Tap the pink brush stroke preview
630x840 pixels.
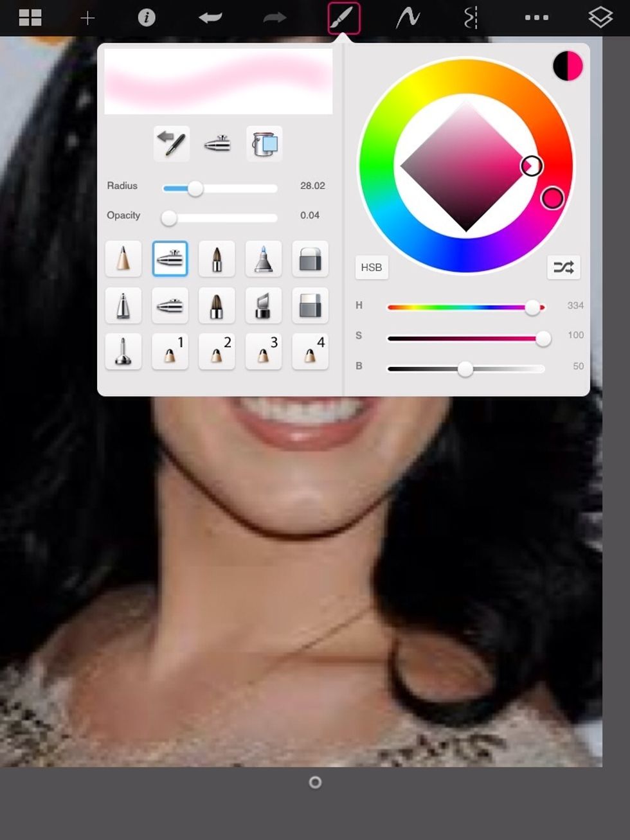218,82
